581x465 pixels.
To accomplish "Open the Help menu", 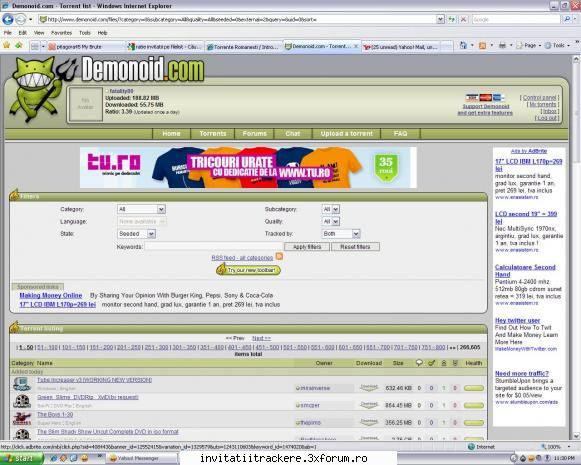I will coord(103,33).
